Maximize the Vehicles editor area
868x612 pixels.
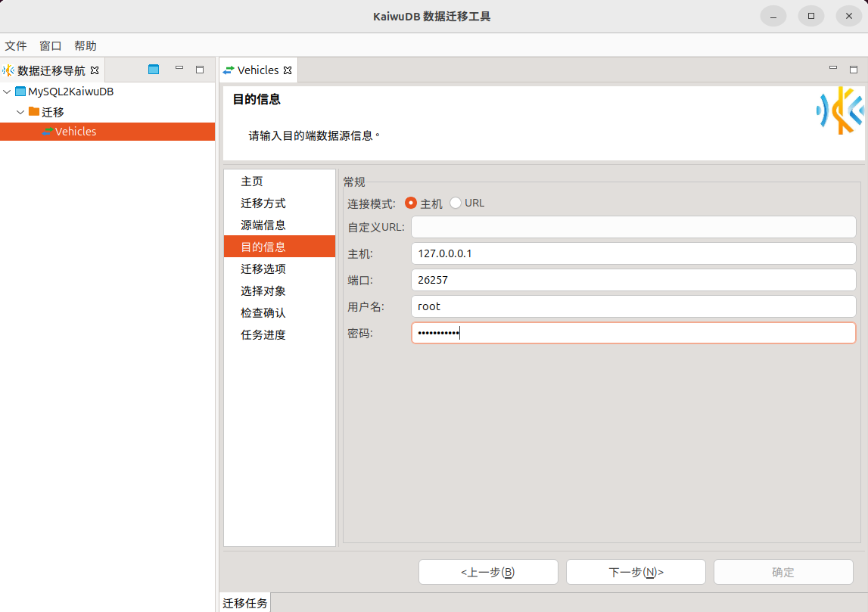click(854, 70)
